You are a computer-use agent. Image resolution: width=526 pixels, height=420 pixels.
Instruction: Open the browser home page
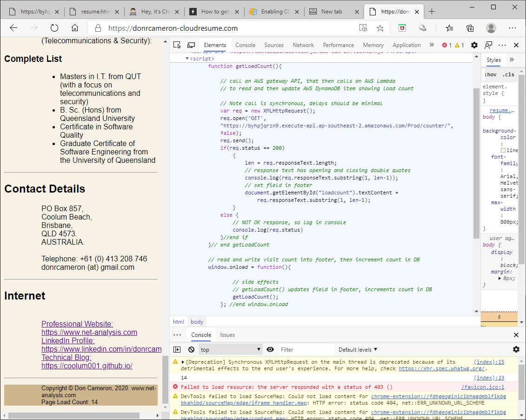[x=75, y=28]
